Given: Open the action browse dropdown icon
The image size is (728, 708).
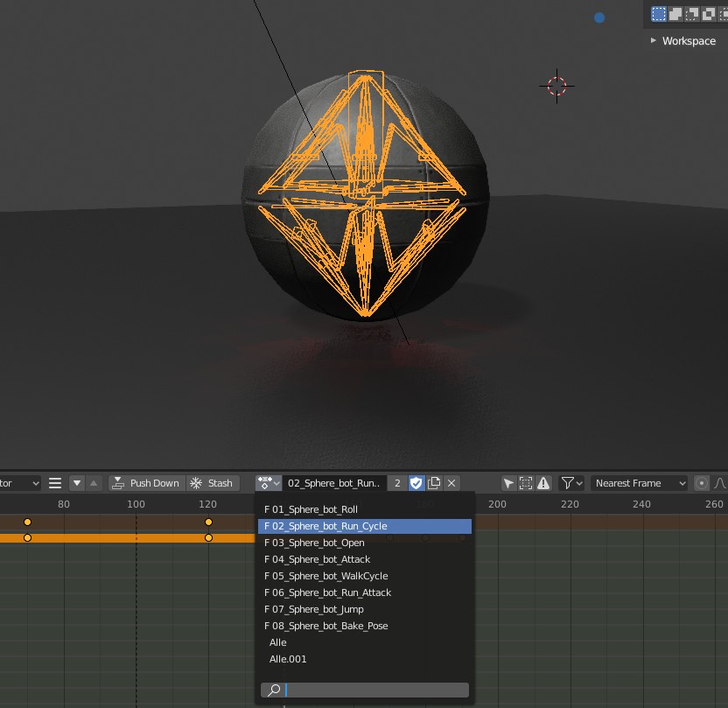Looking at the screenshot, I should tap(268, 483).
